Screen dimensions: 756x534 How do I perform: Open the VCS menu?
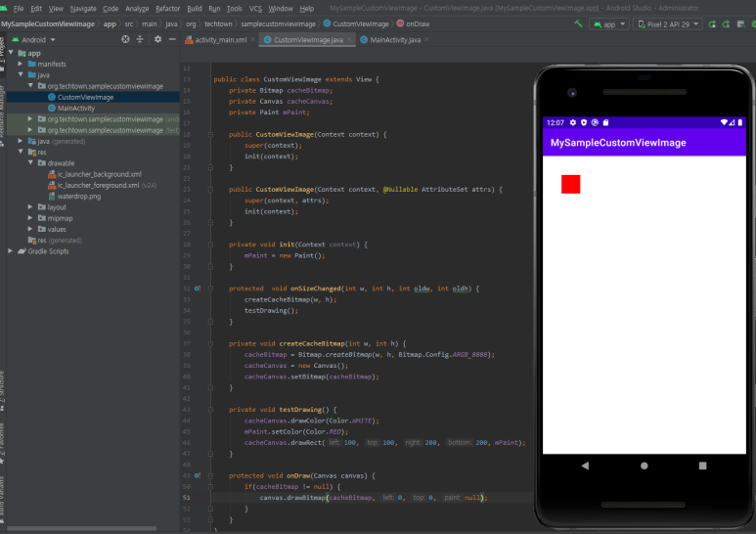pyautogui.click(x=255, y=8)
